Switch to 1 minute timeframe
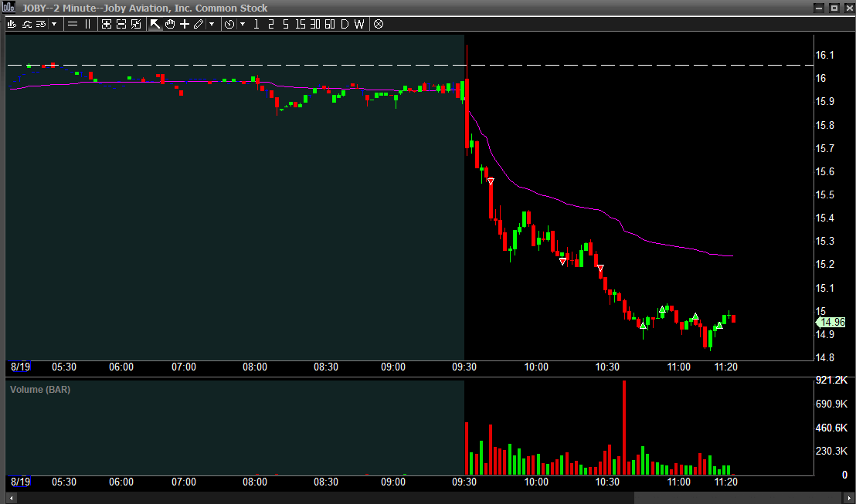 click(x=256, y=24)
